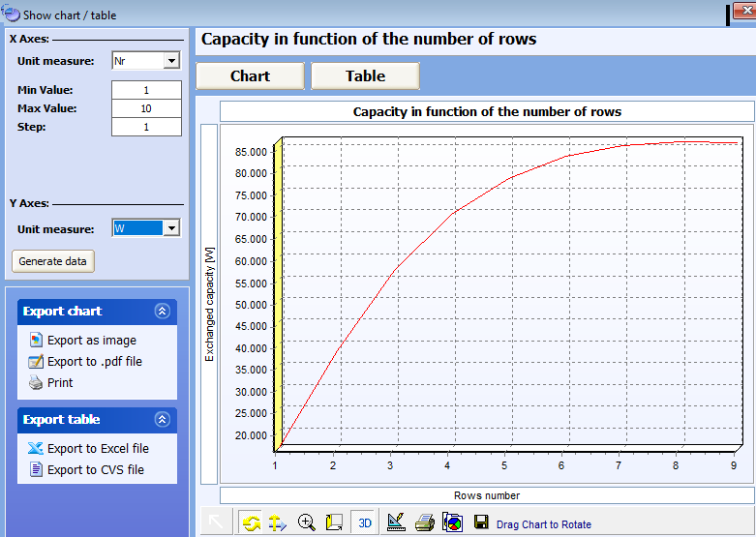Viewport: 756px width, 537px height.
Task: Toggle 3D chart view
Action: (365, 522)
